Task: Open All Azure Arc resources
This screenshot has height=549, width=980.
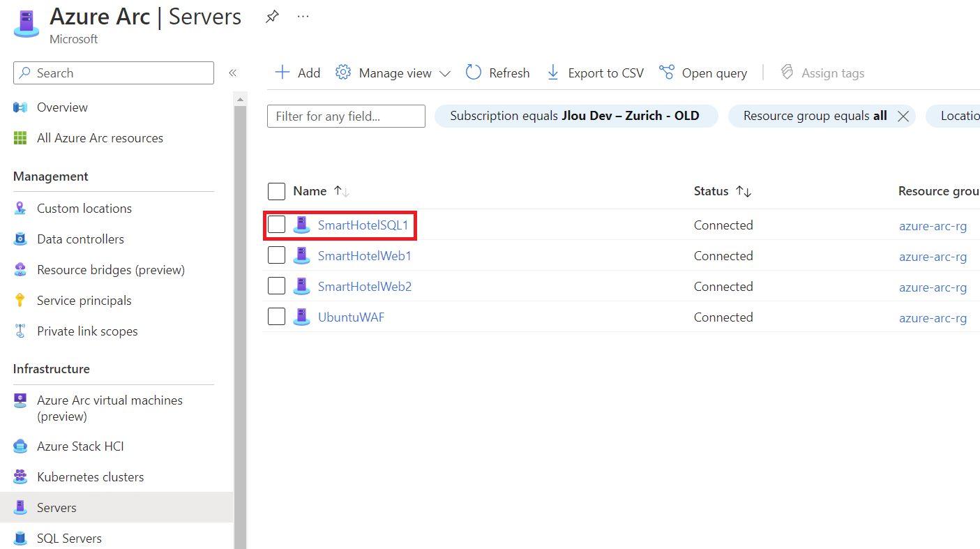Action: pyautogui.click(x=100, y=138)
